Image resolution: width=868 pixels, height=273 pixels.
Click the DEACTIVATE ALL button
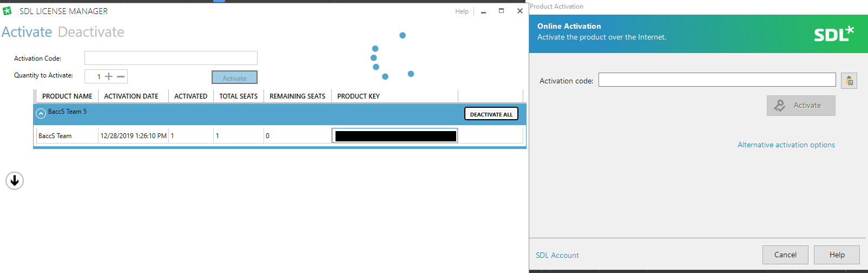(491, 114)
